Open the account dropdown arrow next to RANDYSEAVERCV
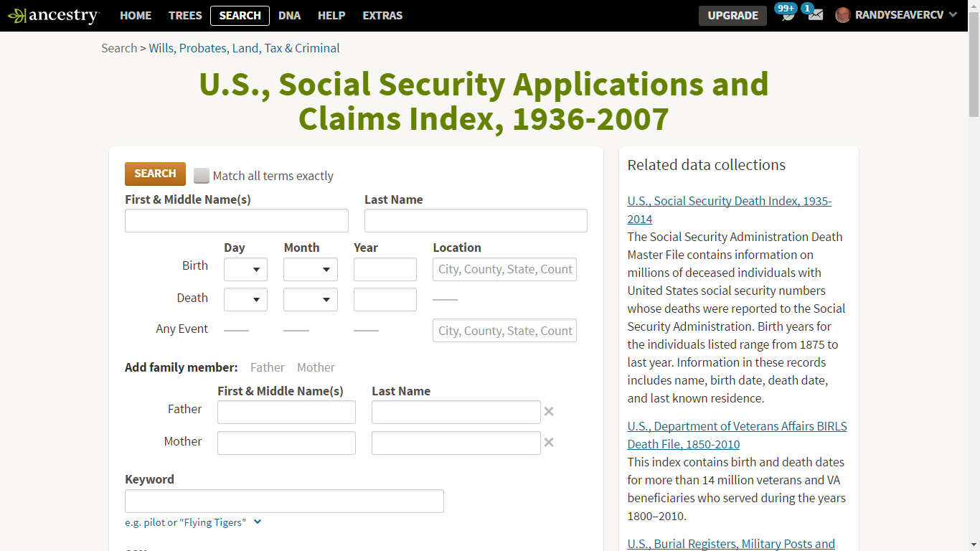Screen dimensions: 980x551 tap(953, 15)
